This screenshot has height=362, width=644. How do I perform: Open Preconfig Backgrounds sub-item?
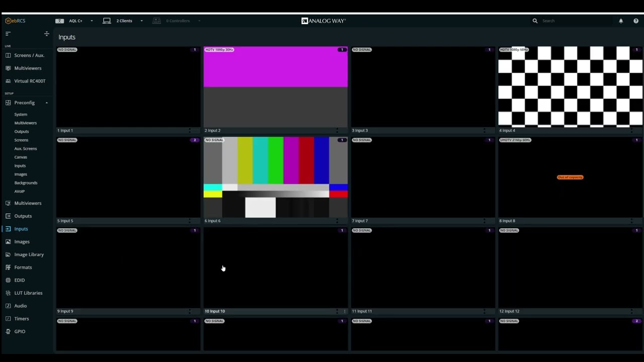click(26, 183)
